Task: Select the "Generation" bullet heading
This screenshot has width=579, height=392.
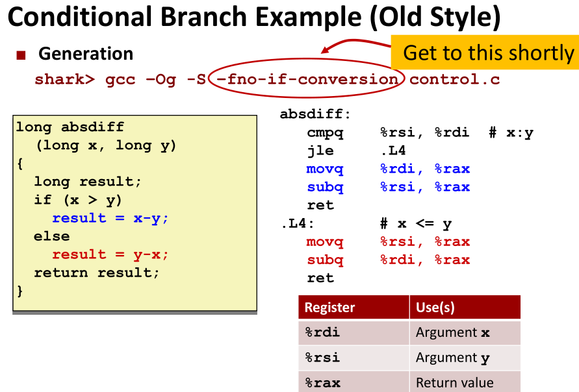Action: (86, 54)
